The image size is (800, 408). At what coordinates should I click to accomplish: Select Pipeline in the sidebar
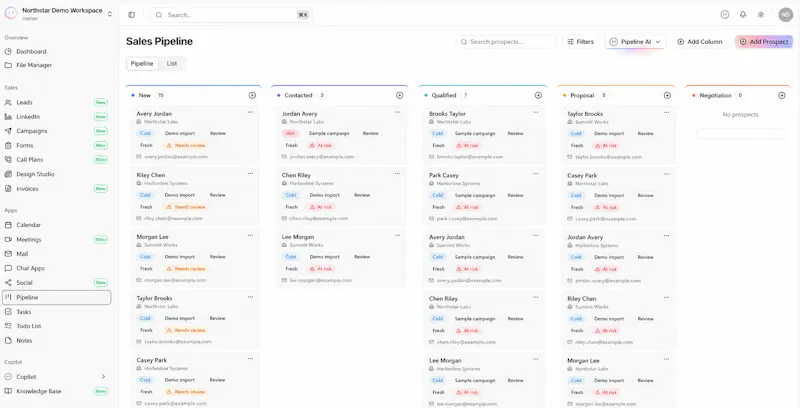[x=57, y=297]
